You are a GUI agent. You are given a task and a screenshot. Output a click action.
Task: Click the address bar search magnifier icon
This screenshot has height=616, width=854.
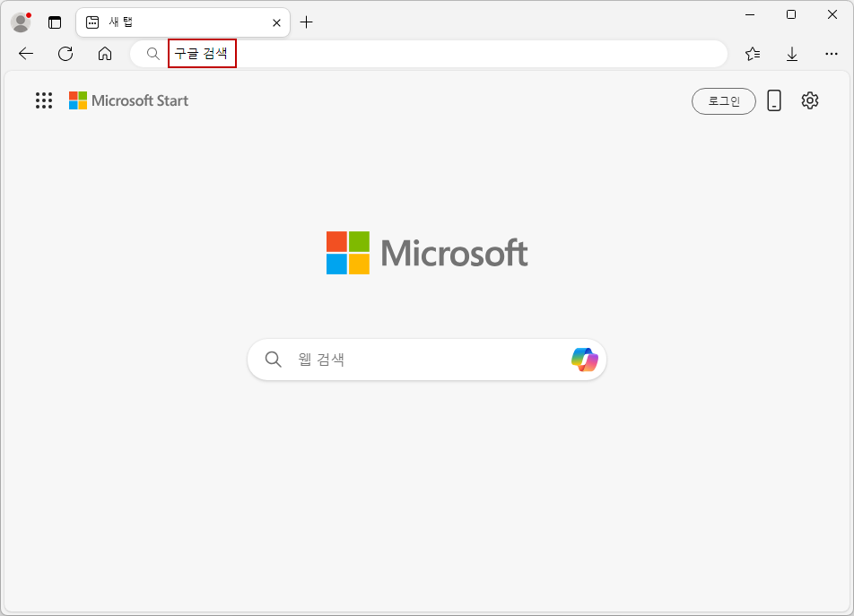(x=153, y=53)
